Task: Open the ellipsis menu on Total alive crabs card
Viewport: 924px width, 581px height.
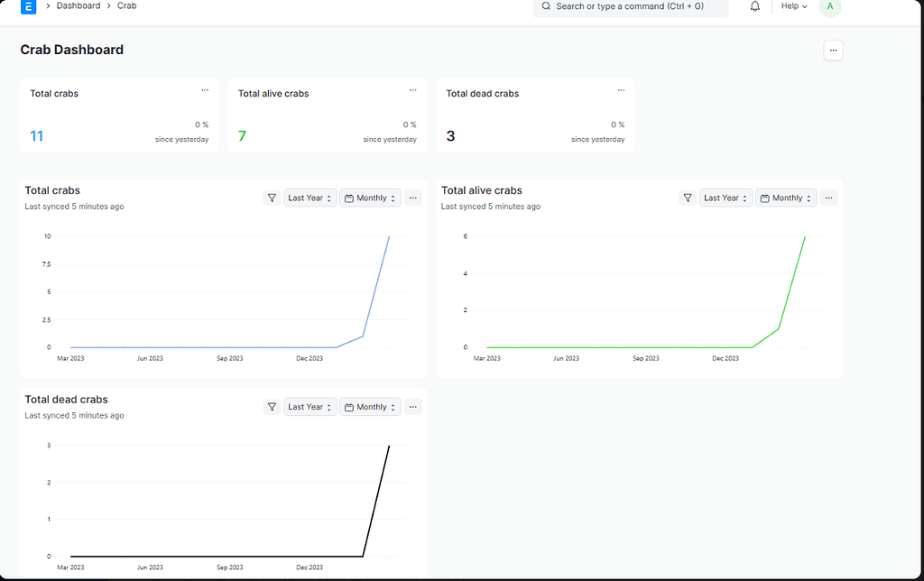Action: tap(413, 90)
